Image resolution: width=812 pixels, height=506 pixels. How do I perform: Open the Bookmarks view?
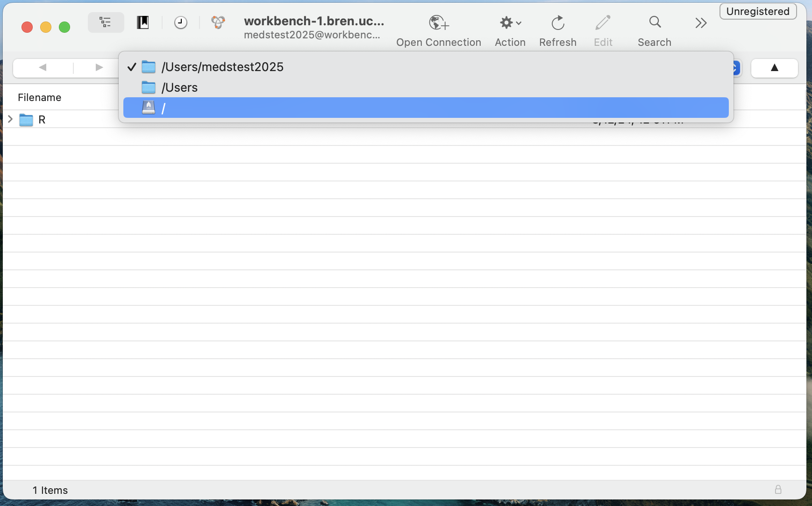[142, 22]
